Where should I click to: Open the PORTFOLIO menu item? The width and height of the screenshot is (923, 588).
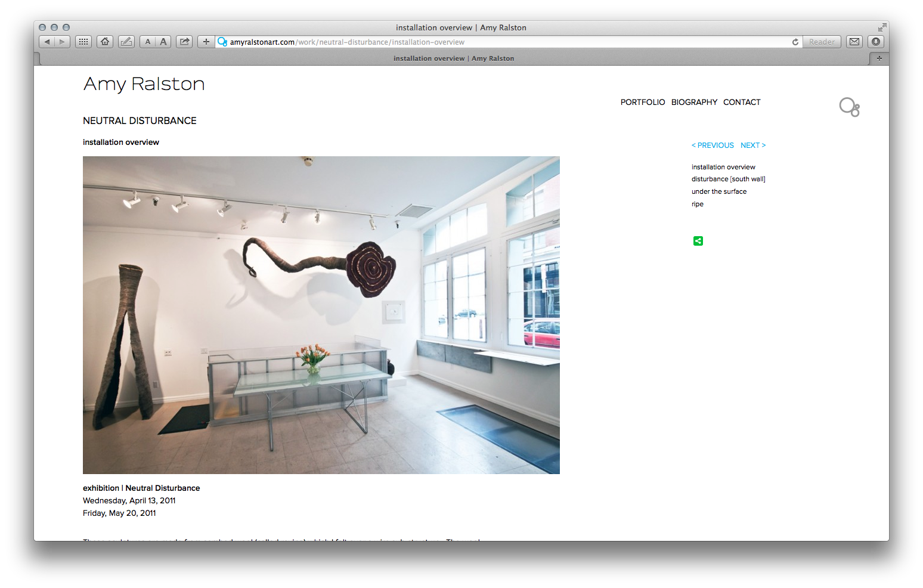pos(643,102)
